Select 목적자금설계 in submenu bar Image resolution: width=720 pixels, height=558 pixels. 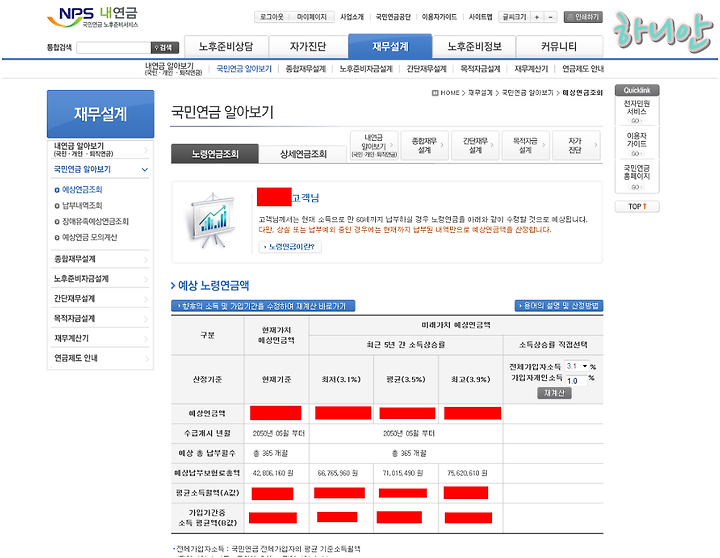(x=480, y=69)
